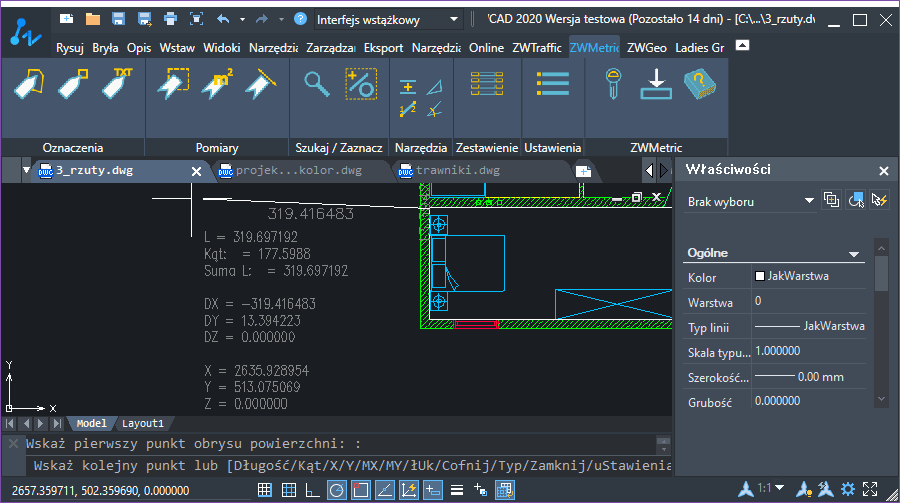
Task: Expand the Brak wyboru selection dropdown
Action: (x=750, y=202)
